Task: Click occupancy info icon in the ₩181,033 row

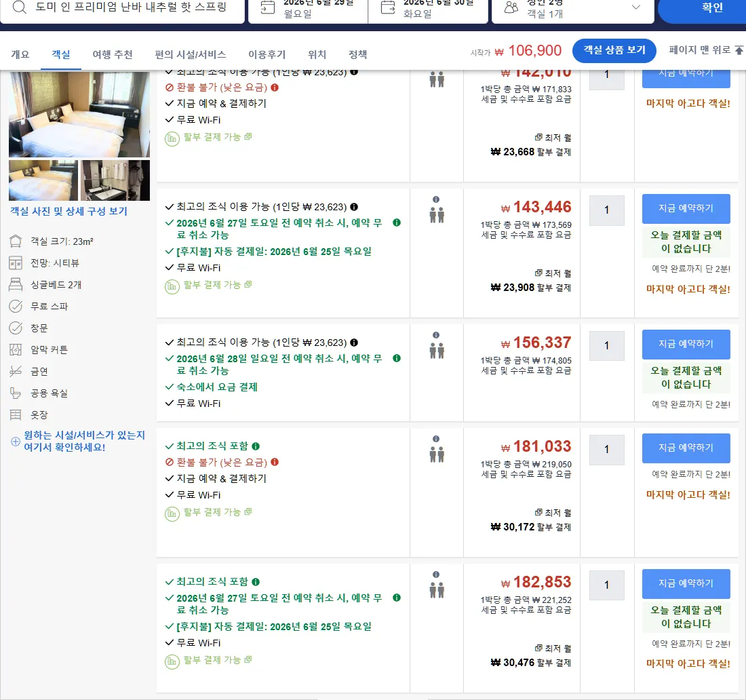Action: click(436, 439)
